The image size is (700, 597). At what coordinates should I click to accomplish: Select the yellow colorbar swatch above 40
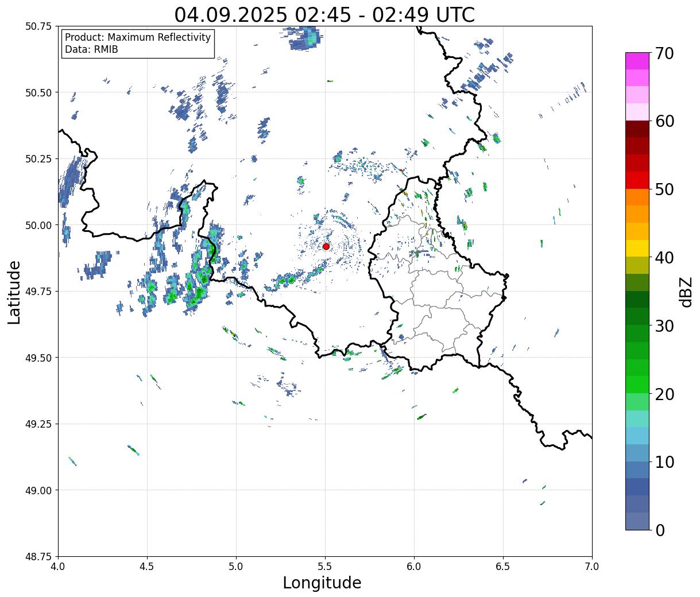(x=637, y=248)
